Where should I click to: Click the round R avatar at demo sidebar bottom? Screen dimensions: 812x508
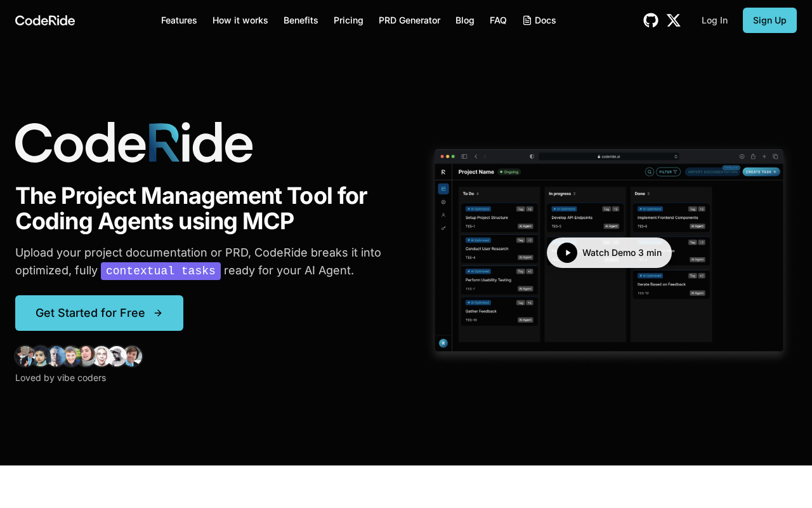tap(443, 343)
